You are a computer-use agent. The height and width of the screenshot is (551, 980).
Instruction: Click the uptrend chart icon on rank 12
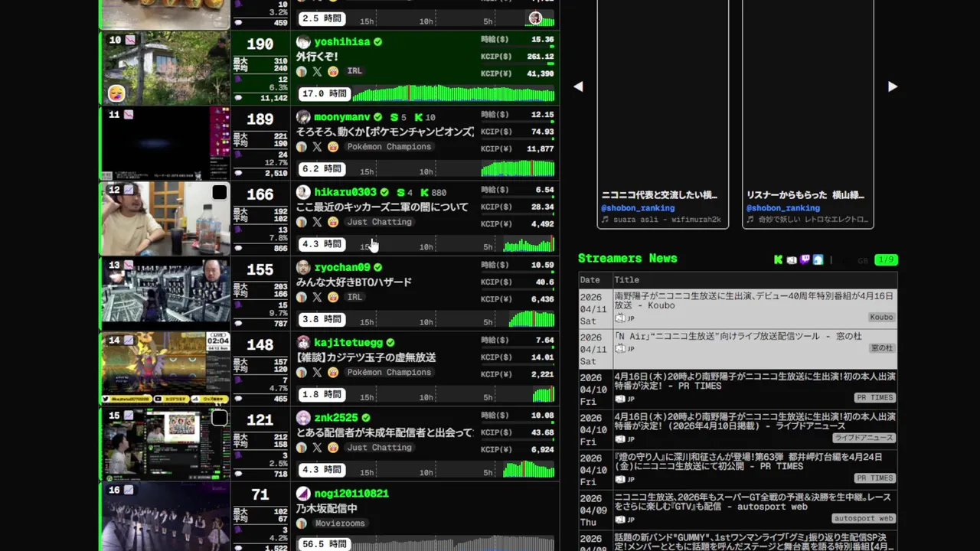point(129,189)
